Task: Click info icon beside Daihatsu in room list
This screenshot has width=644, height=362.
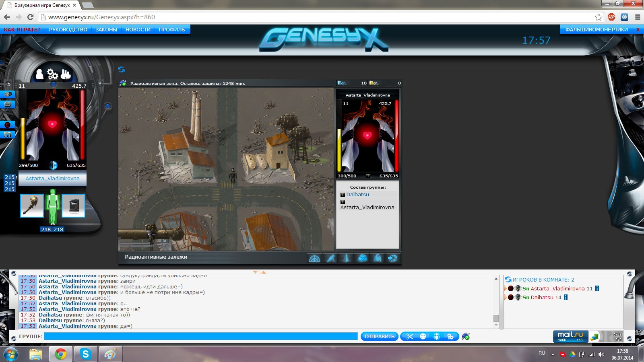Action: pyautogui.click(x=566, y=297)
